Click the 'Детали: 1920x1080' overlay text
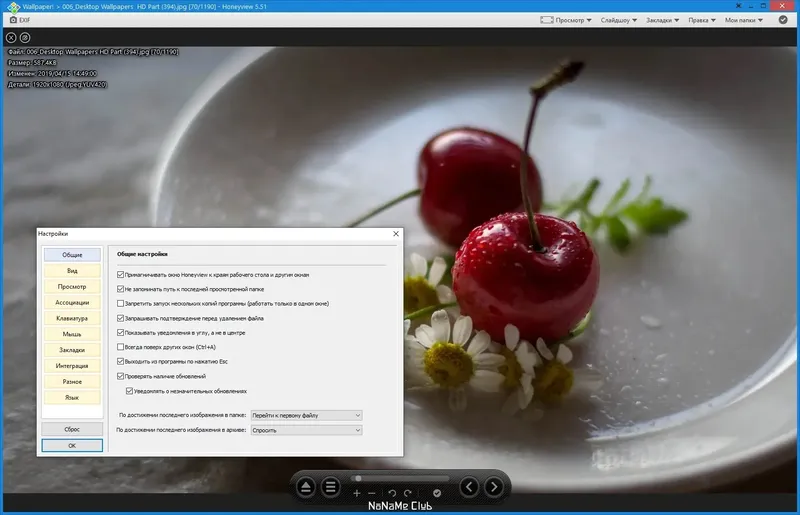Image resolution: width=800 pixels, height=515 pixels. [57, 84]
